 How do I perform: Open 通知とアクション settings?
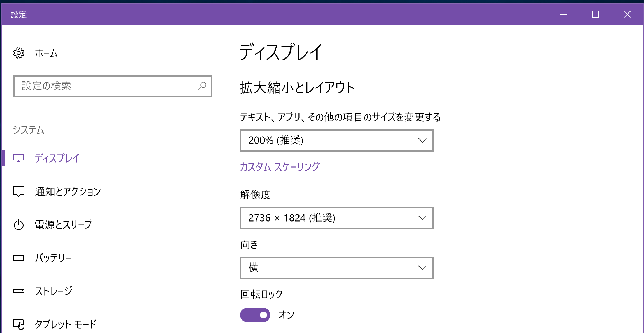pos(68,191)
